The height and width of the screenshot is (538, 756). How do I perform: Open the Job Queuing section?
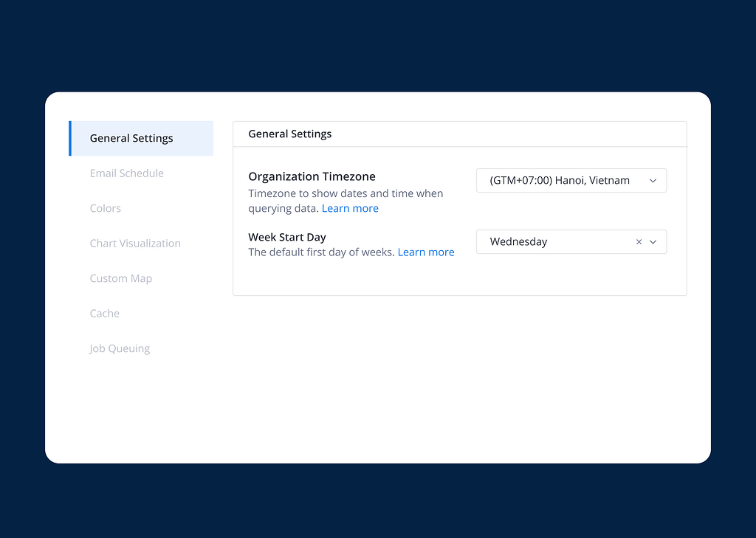[120, 349]
